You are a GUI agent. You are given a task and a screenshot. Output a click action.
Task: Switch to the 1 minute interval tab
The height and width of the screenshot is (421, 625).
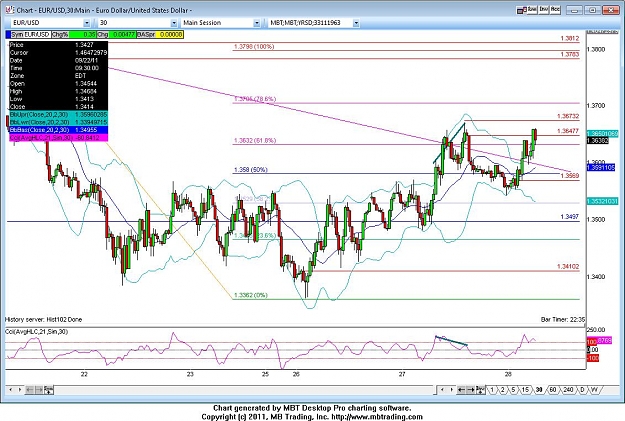coord(492,390)
